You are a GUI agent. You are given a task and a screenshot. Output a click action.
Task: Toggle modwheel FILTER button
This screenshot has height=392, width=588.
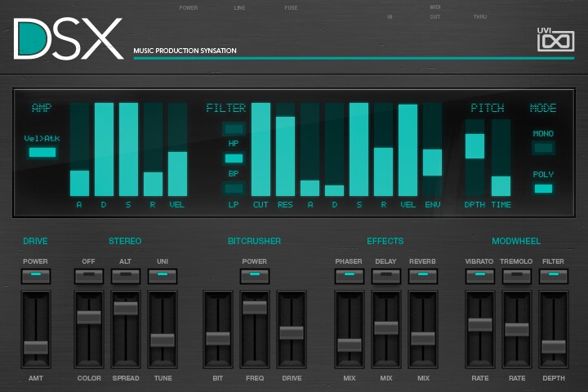tap(554, 277)
